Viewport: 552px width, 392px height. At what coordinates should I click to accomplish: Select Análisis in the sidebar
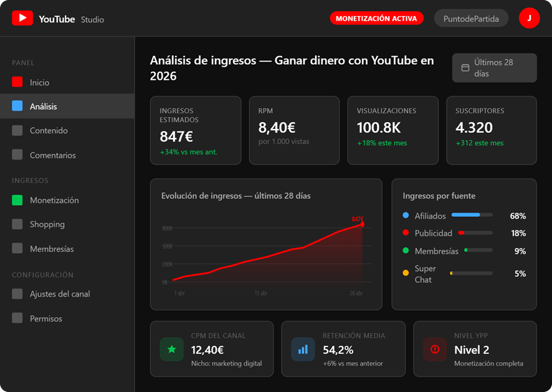click(67, 106)
